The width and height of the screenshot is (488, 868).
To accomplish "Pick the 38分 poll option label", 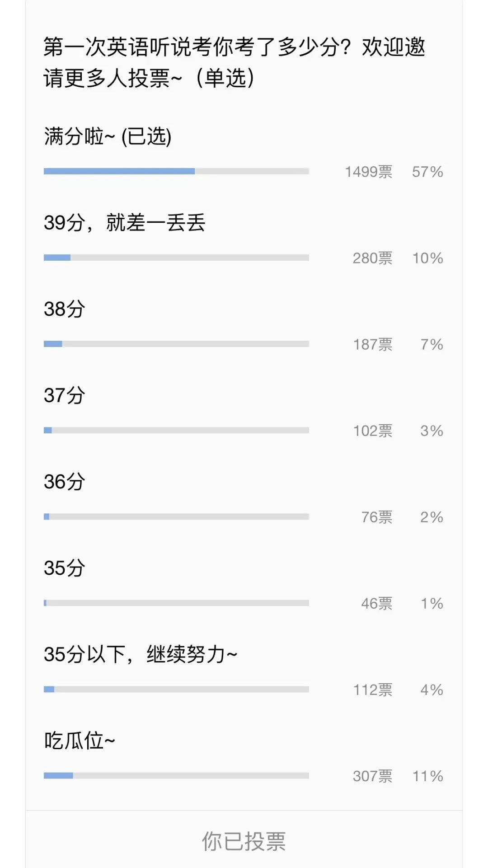I will 65,309.
